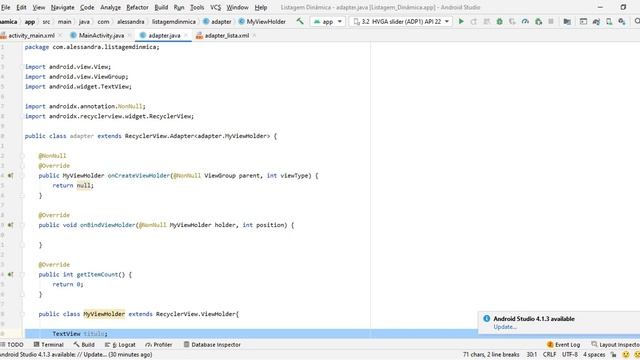Click the Update... link in notification

click(505, 327)
